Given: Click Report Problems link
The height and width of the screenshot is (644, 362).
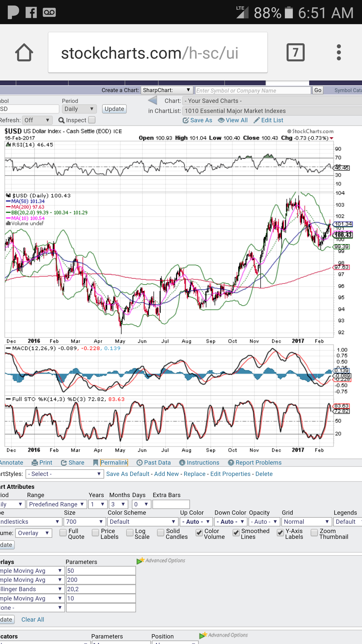Looking at the screenshot, I should [x=255, y=463].
